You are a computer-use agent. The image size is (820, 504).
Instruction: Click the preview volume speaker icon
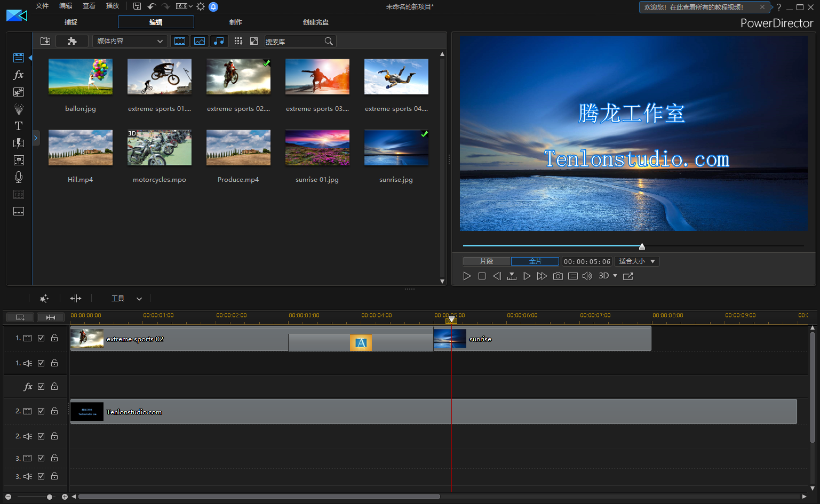(587, 276)
